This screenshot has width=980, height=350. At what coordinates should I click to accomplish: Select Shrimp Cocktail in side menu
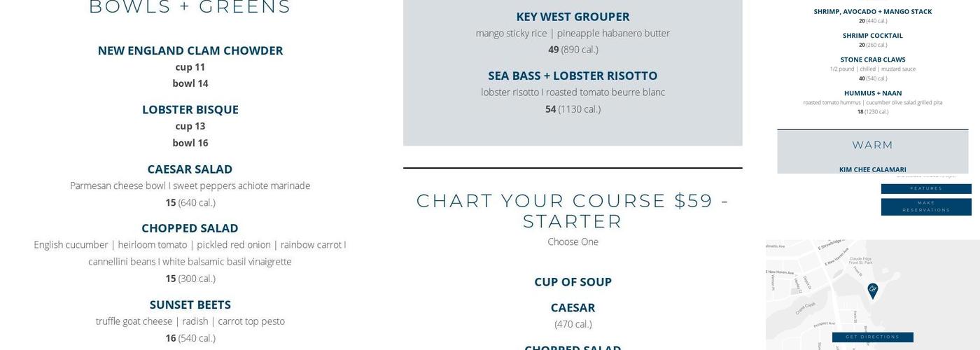(x=872, y=36)
